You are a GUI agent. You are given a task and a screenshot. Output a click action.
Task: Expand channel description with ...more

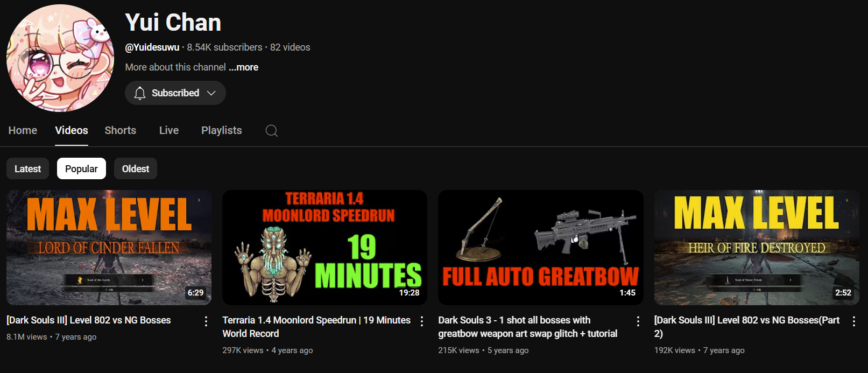pos(244,67)
